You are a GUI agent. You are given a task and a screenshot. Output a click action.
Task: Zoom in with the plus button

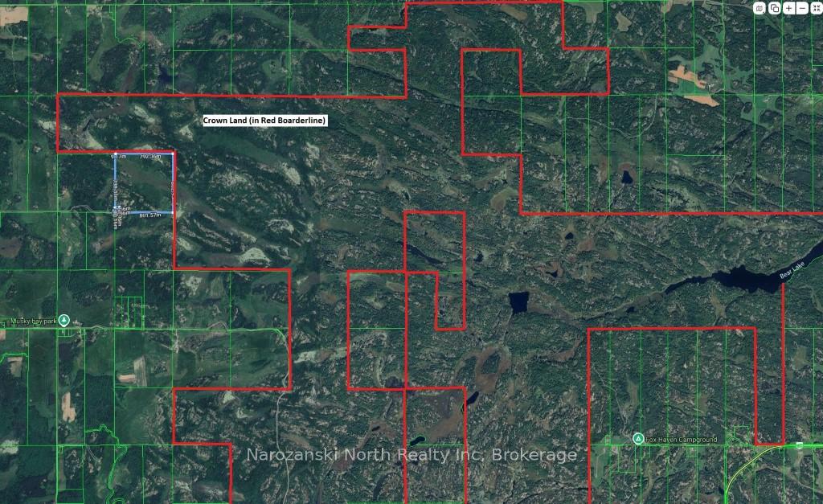pos(789,8)
